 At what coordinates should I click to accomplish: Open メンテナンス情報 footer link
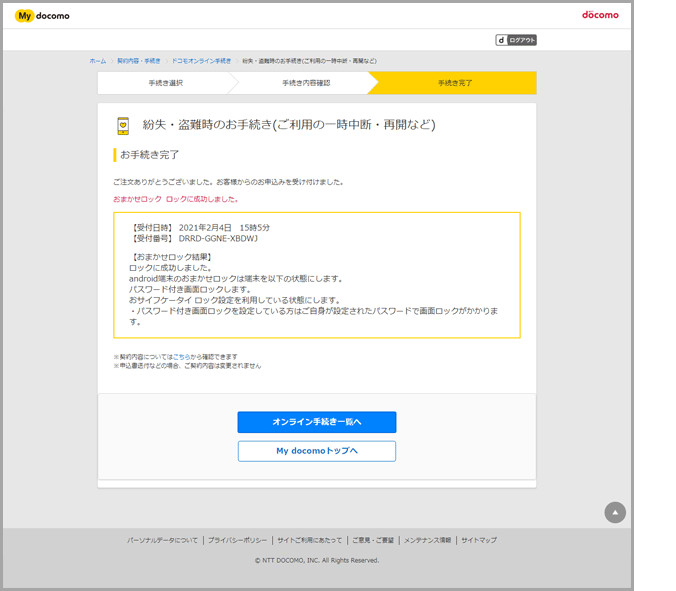[x=427, y=540]
